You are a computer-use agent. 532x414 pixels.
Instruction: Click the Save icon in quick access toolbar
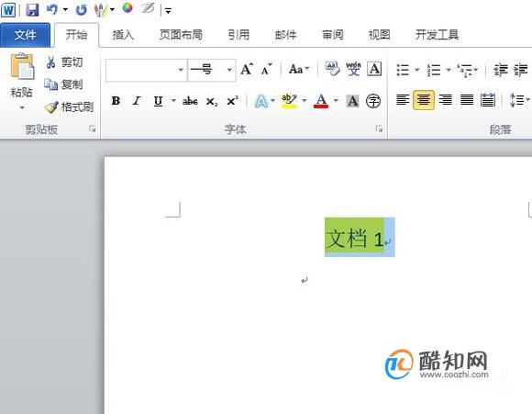pyautogui.click(x=32, y=9)
